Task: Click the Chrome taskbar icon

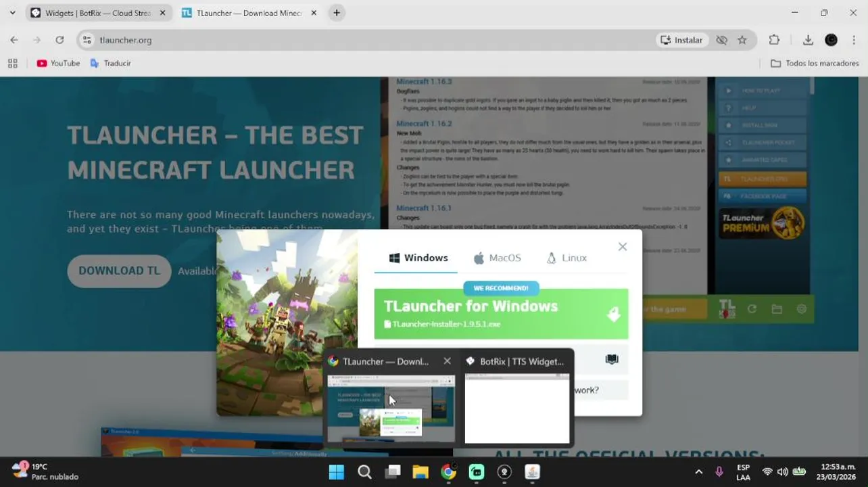Action: (448, 472)
